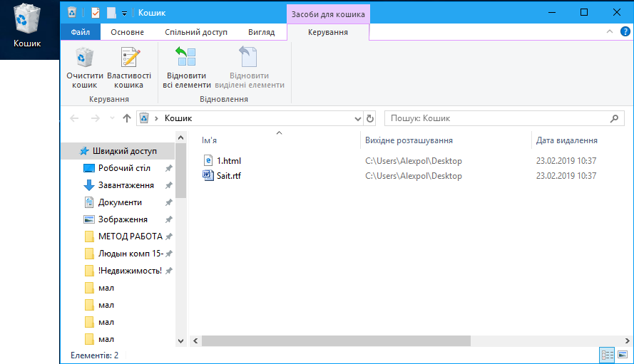Click the horizontal scrollbar left arrow

coord(195,341)
